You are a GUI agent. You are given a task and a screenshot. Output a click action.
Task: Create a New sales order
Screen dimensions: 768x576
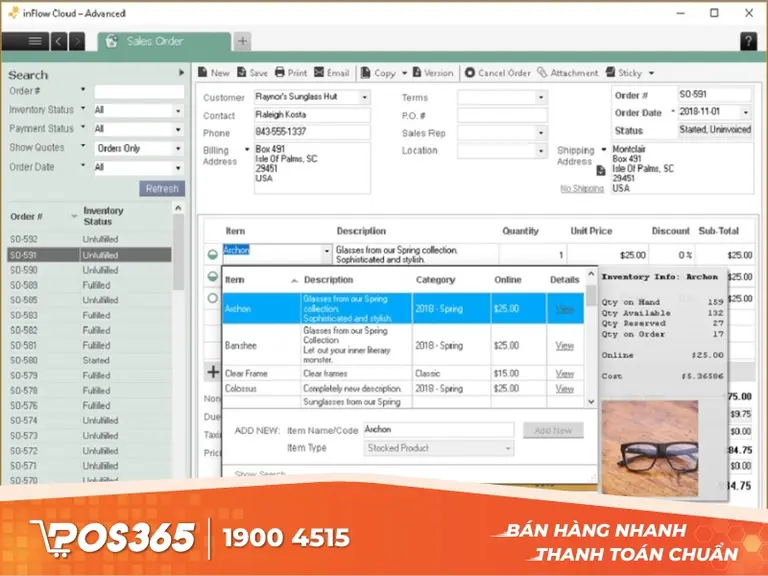(214, 73)
